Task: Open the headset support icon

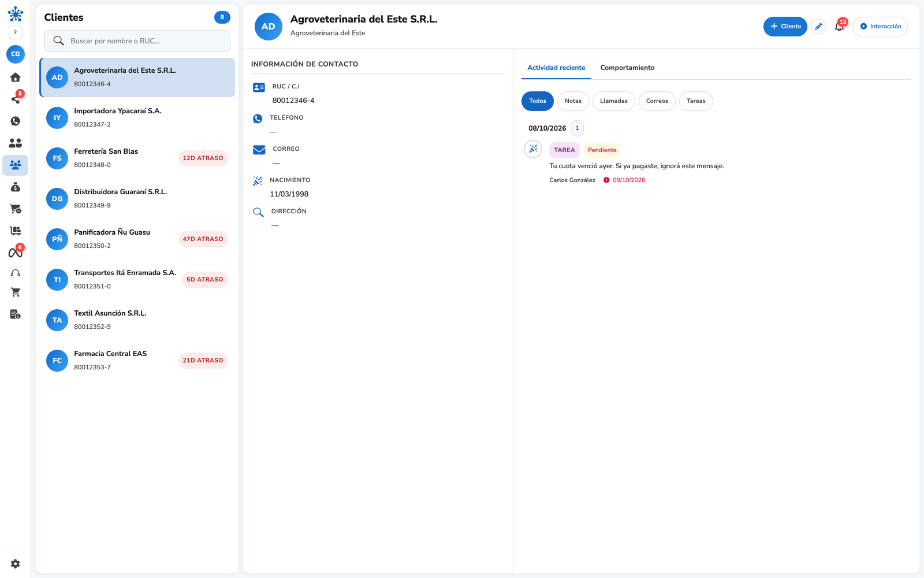Action: (16, 273)
